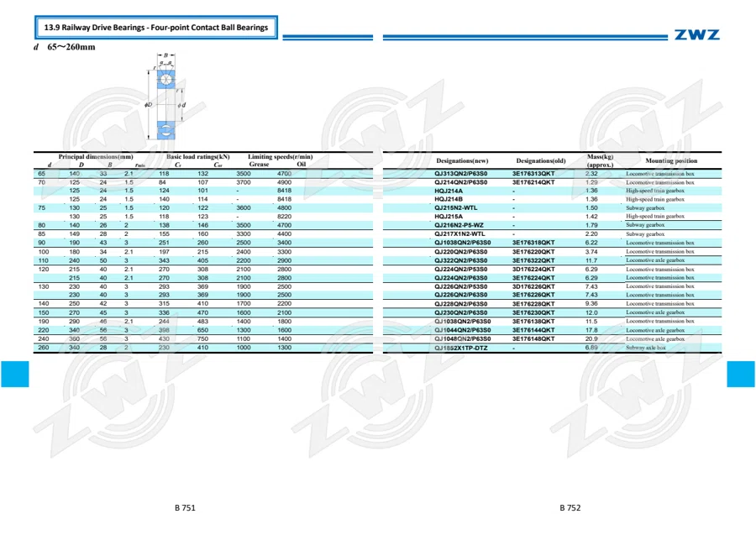Click the 'Limiting speeds(r/min)' column header
This screenshot has height=535, width=756.
pos(280,157)
